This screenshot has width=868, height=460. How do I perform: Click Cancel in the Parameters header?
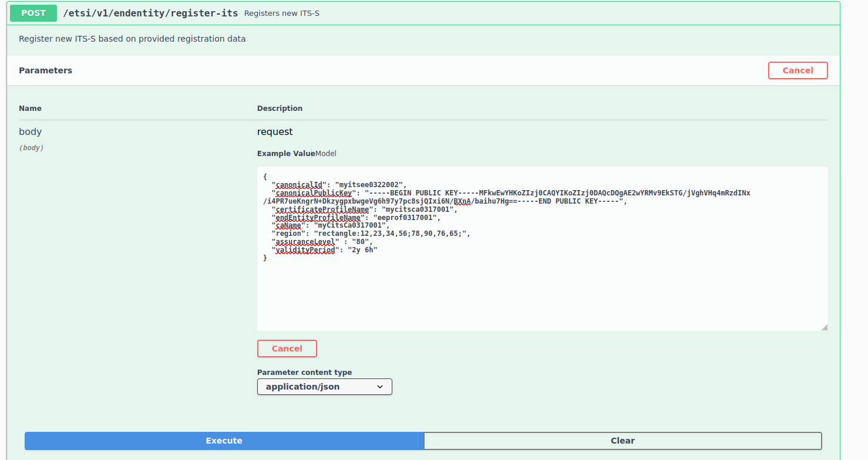point(798,70)
